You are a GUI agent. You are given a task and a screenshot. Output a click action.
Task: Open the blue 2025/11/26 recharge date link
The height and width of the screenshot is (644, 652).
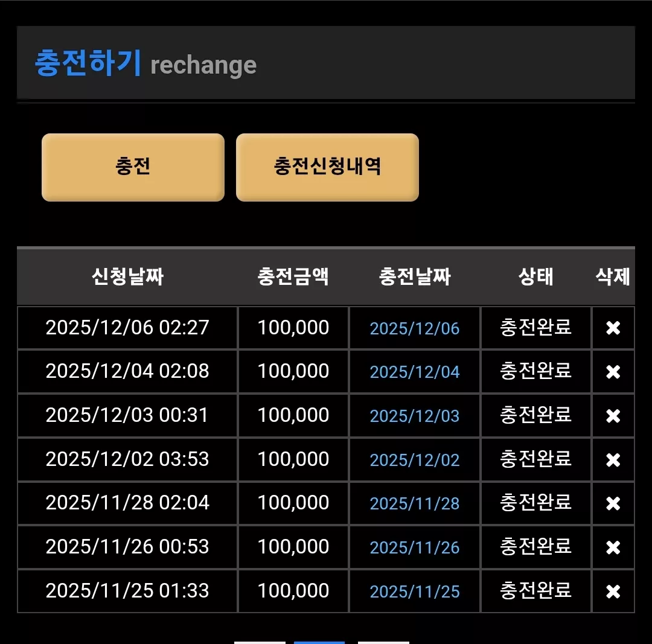415,548
